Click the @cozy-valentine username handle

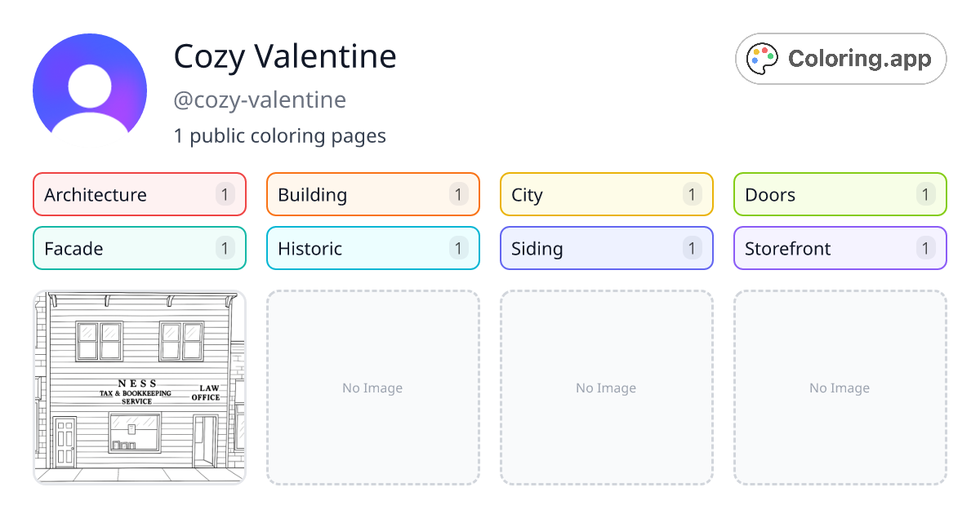[259, 100]
